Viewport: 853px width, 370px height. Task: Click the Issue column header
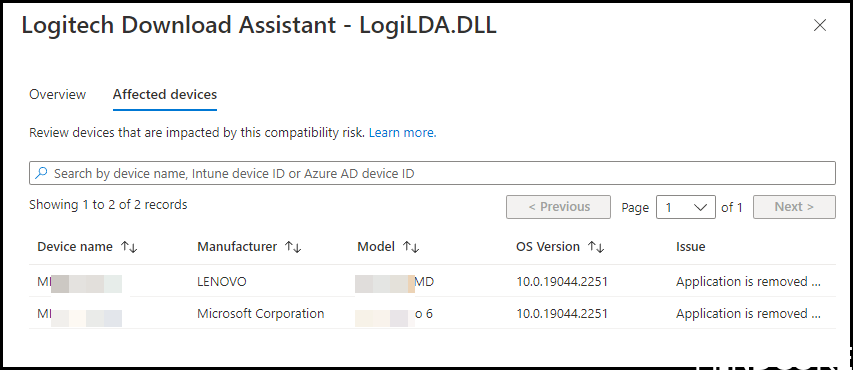click(x=690, y=247)
